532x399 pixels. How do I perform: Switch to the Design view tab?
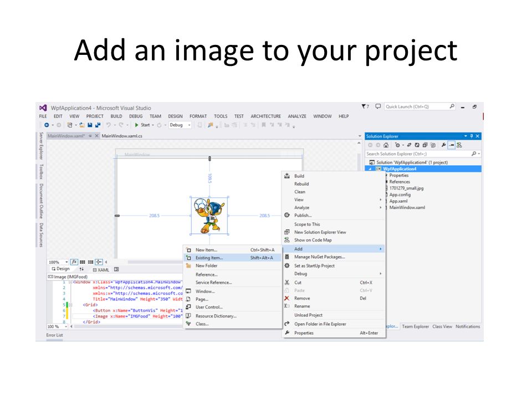coord(61,269)
